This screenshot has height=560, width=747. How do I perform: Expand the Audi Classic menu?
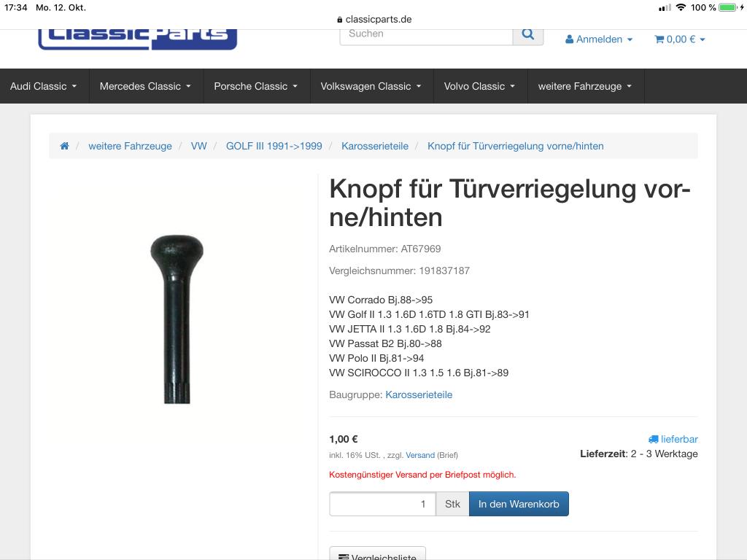44,86
